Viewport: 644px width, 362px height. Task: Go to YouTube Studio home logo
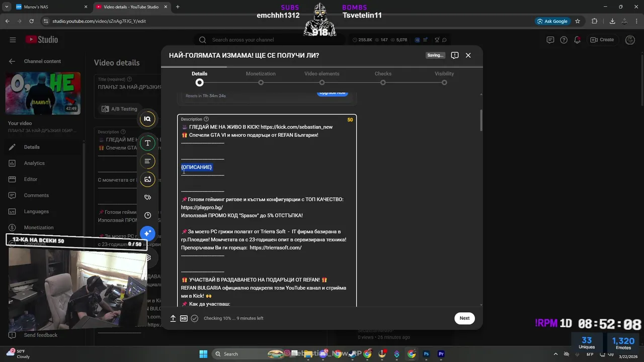(x=42, y=40)
